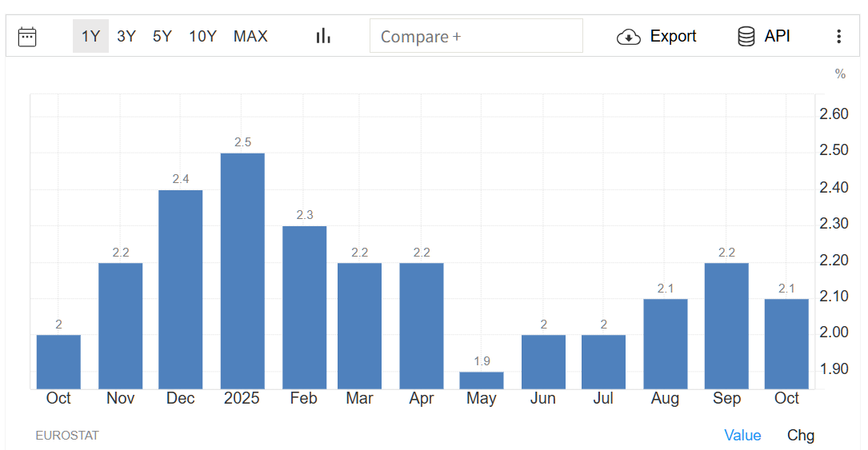Toggle to Value display mode
Image resolution: width=868 pixels, height=450 pixels.
(742, 435)
